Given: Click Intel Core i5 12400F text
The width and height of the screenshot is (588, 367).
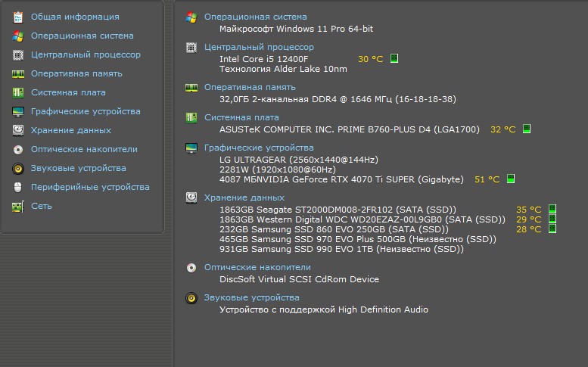Looking at the screenshot, I should 263,59.
